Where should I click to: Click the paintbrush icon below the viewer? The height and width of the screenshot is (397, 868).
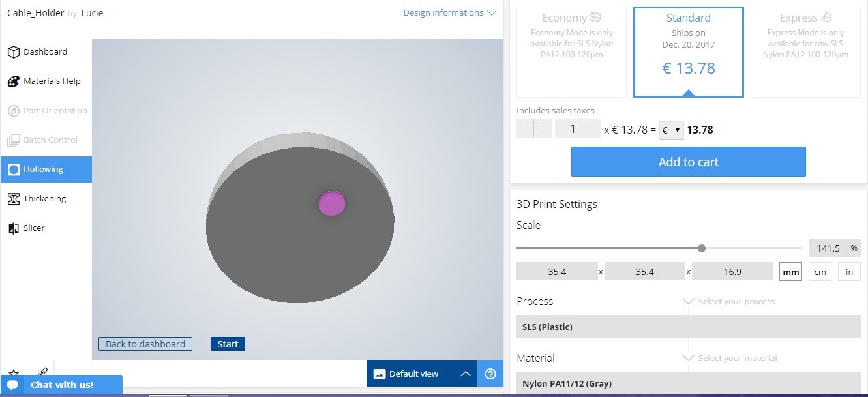click(x=43, y=372)
